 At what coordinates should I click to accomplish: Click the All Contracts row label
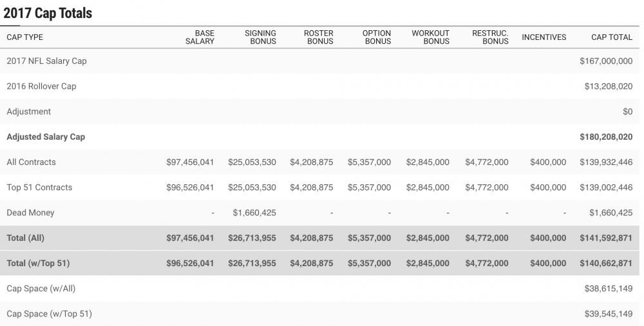pos(31,162)
